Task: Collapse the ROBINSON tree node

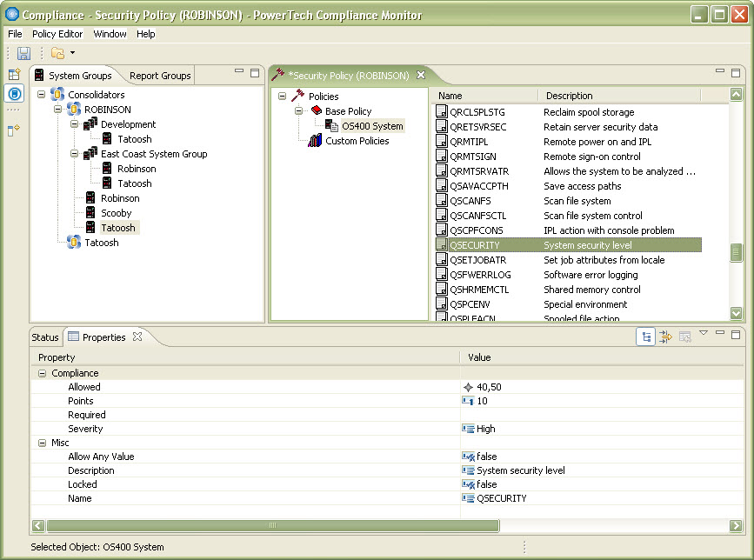Action: (57, 110)
